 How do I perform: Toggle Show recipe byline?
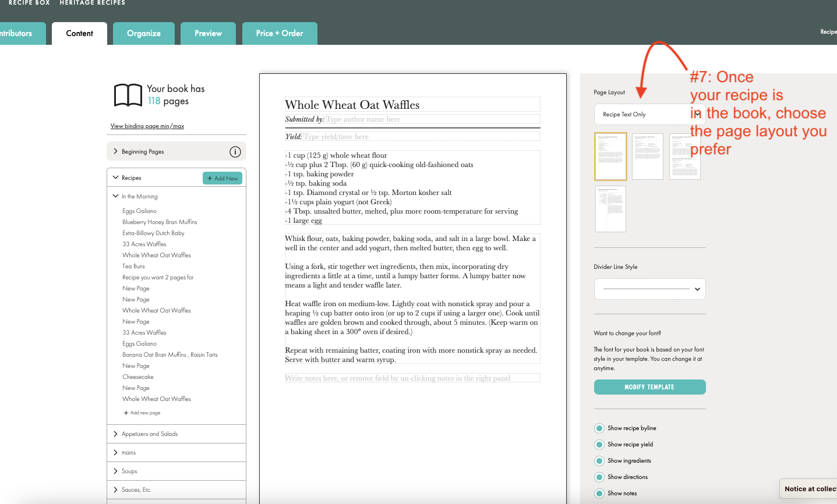[x=599, y=428]
